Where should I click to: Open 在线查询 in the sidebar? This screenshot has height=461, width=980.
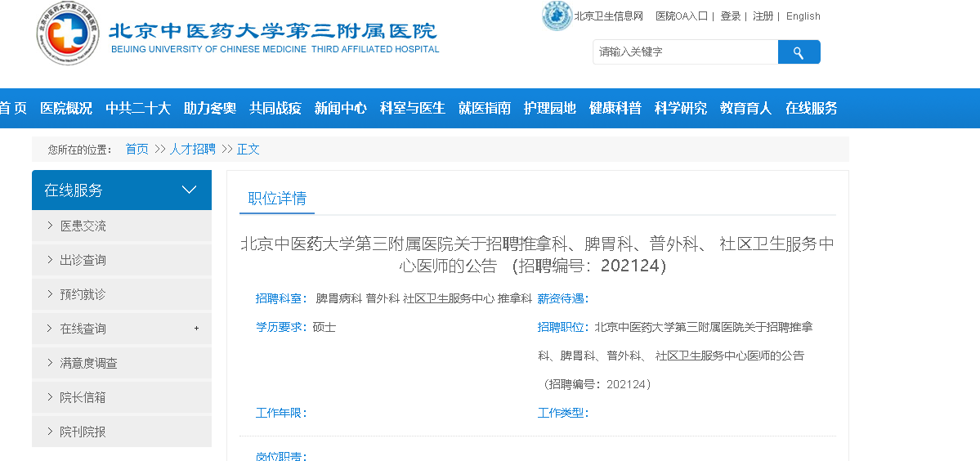pyautogui.click(x=122, y=329)
